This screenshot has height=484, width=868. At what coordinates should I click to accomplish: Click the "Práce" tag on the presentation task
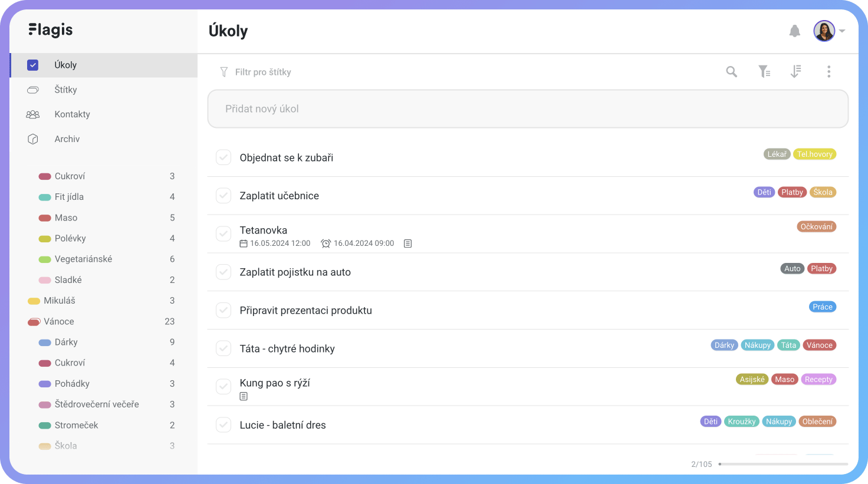point(822,307)
